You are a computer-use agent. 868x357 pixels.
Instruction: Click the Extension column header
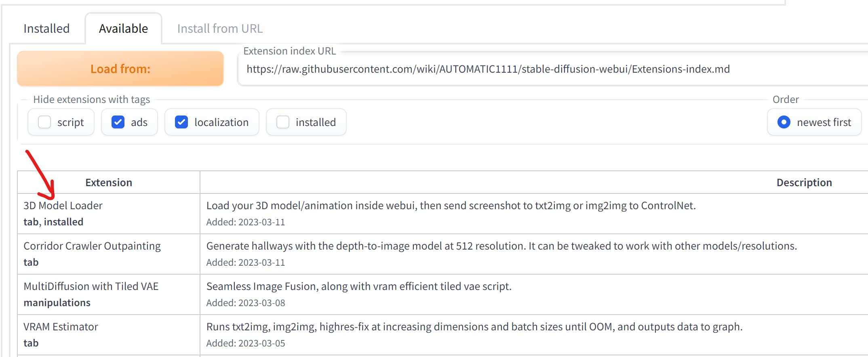tap(109, 183)
